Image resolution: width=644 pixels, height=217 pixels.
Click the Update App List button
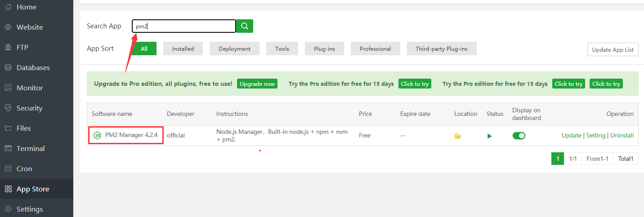(x=613, y=49)
